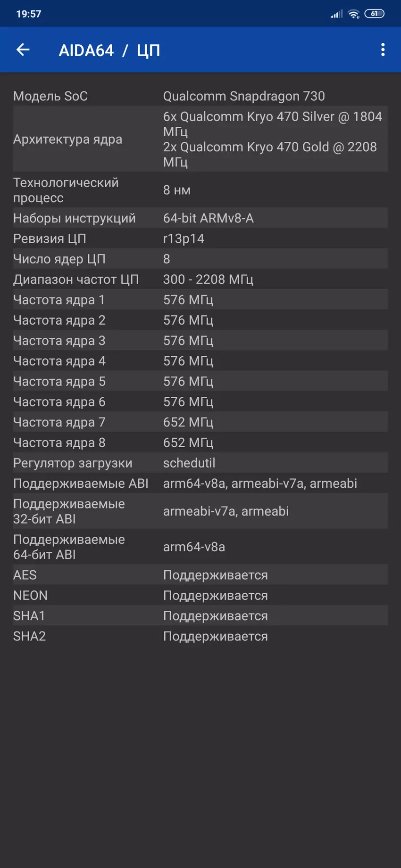The width and height of the screenshot is (401, 868).
Task: Select the Поддерживаемые ABI row
Action: coord(200,483)
